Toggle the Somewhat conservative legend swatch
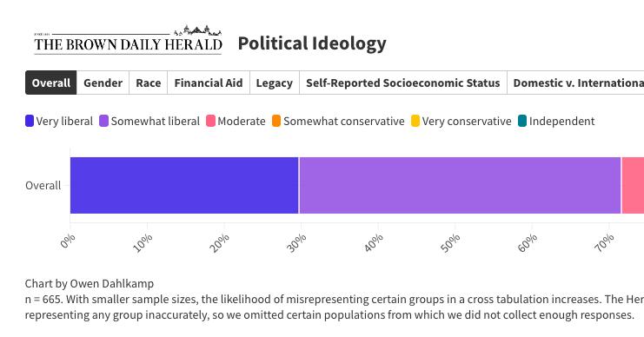 pyautogui.click(x=276, y=121)
